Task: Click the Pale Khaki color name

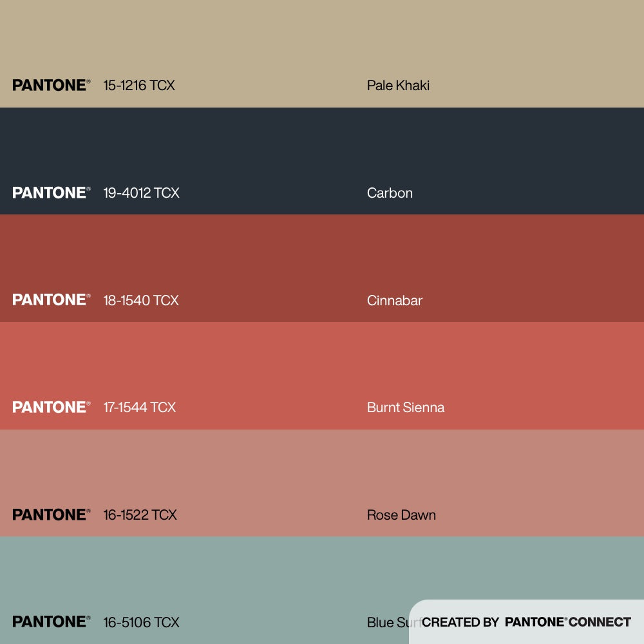Action: pos(398,86)
